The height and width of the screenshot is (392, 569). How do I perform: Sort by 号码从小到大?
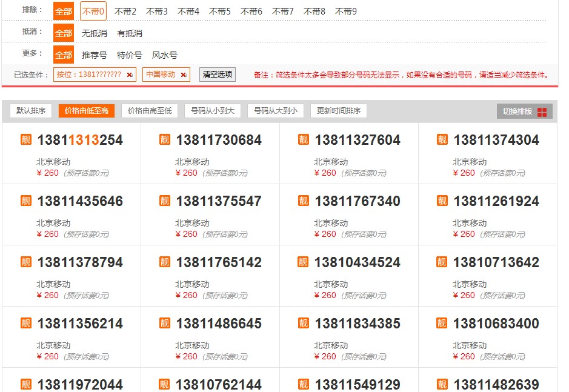point(213,111)
